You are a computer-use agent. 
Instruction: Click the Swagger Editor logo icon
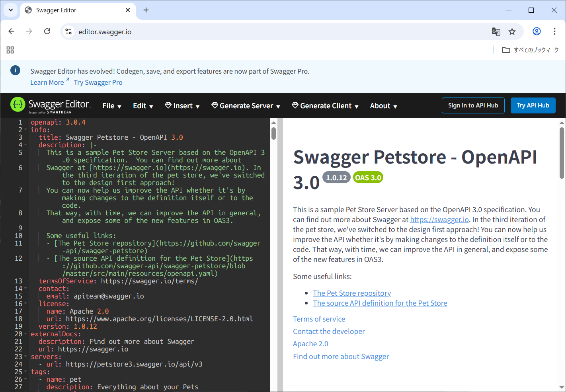tap(18, 105)
